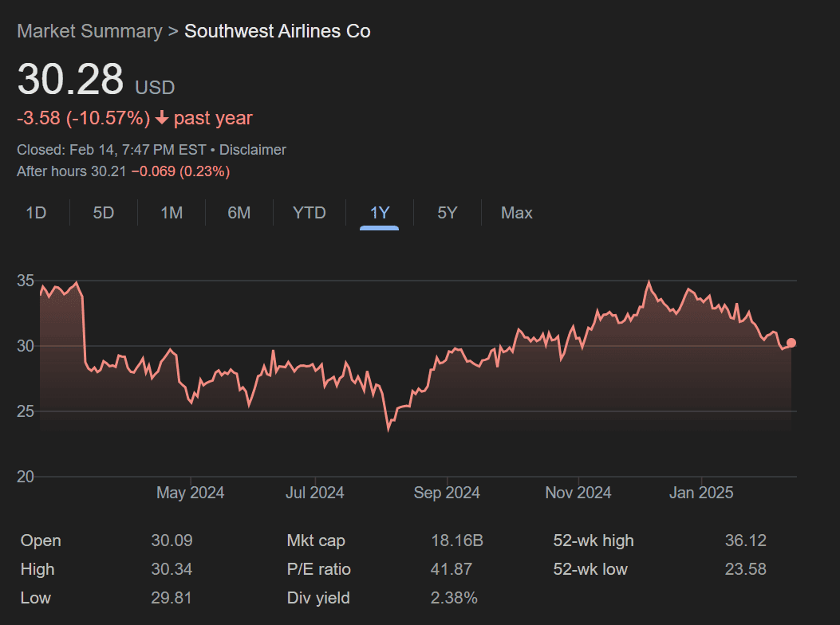Click the Div yield value 2.38%
Viewport: 840px width, 625px height.
point(454,598)
